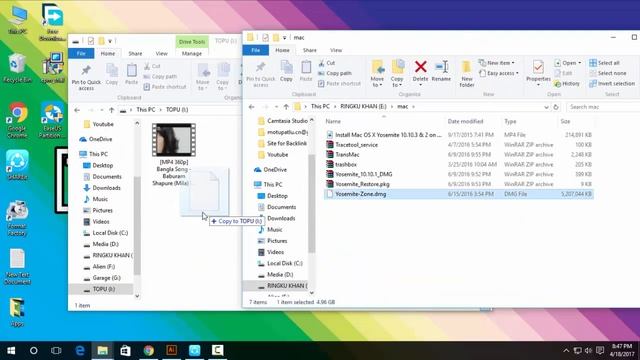640x360 pixels.
Task: Click New folder icon in mac window
Action: click(467, 73)
